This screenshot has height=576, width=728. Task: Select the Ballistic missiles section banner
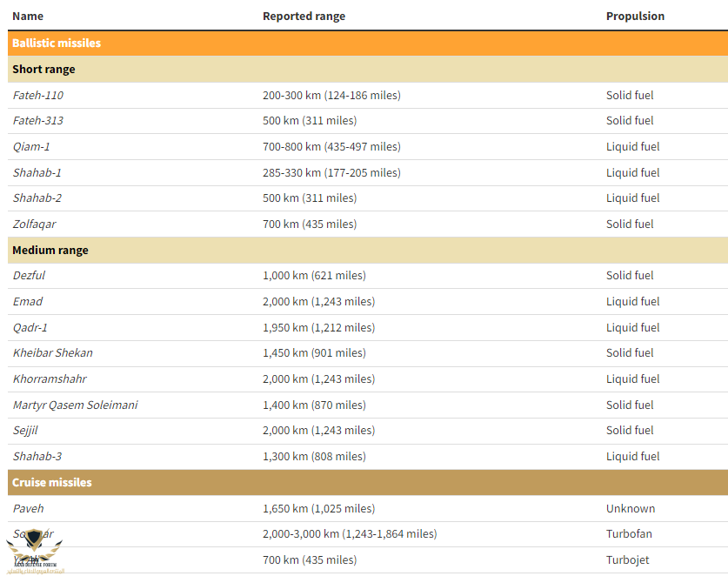[x=57, y=43]
